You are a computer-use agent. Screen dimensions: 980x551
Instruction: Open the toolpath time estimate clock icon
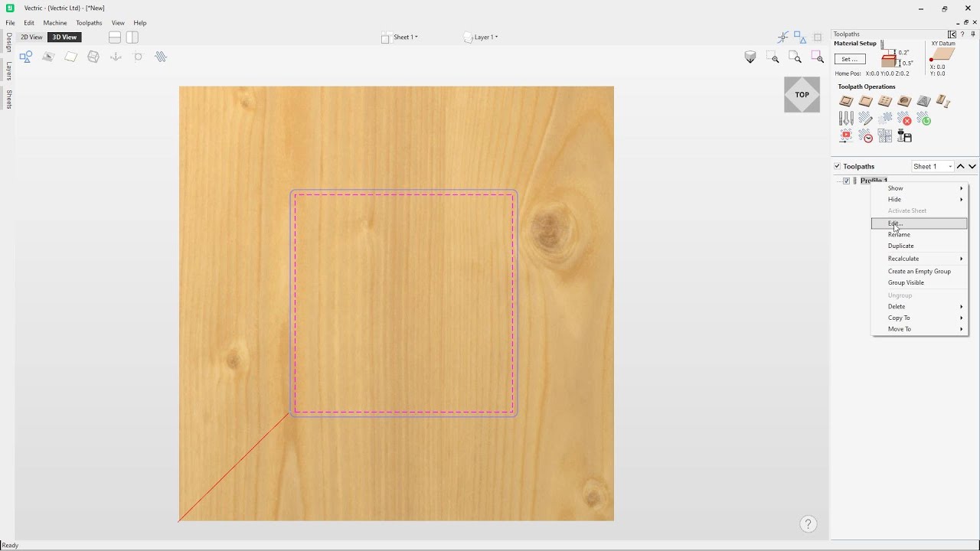[865, 136]
